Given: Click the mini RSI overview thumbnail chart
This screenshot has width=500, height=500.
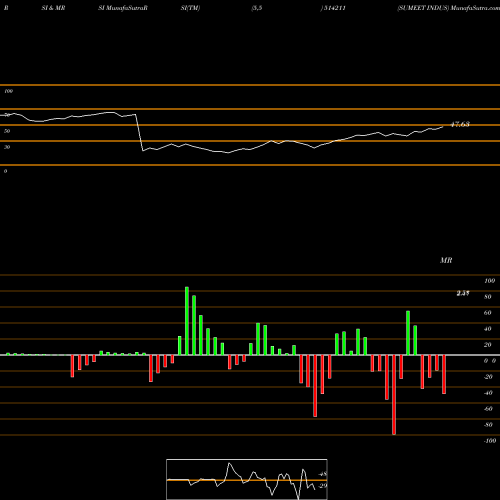Looking at the screenshot, I should pos(247,479).
